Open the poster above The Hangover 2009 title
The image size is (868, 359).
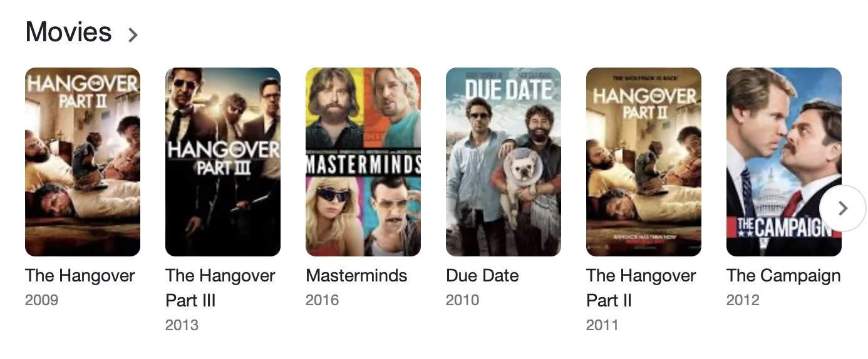click(x=83, y=162)
